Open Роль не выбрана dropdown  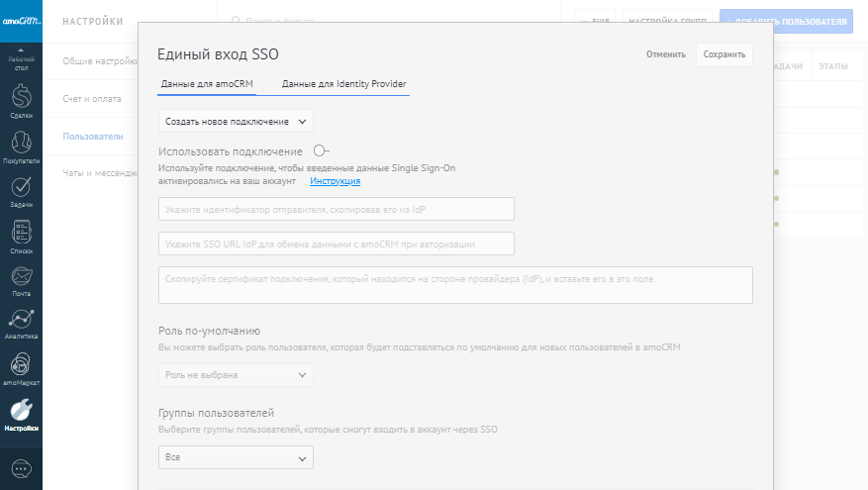click(x=236, y=375)
